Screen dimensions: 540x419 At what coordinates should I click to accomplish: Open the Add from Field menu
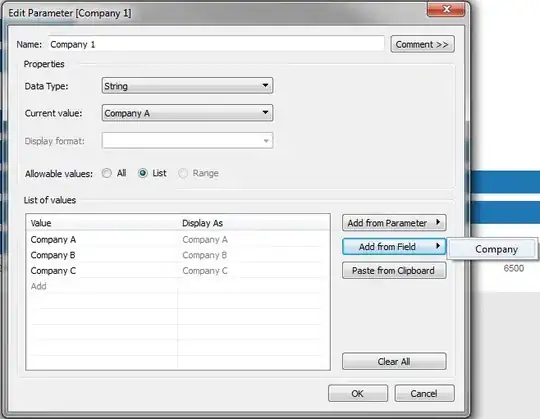[394, 247]
